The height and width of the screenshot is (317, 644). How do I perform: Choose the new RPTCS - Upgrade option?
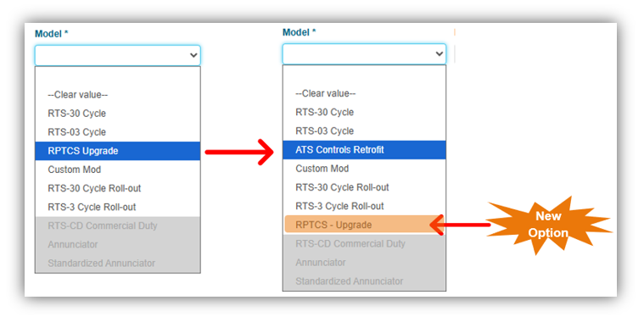coord(364,225)
